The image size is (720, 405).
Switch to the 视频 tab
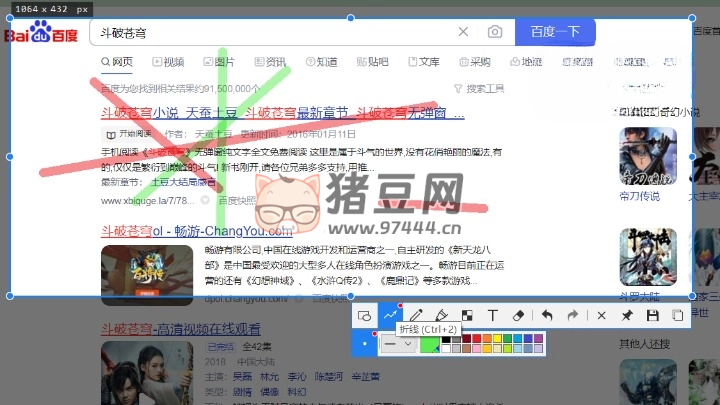[x=169, y=62]
